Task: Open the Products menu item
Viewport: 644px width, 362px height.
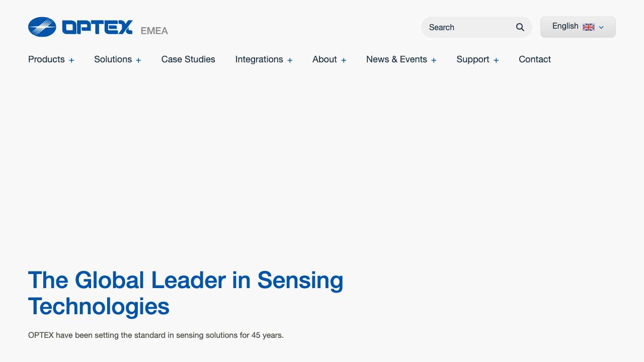Action: [46, 59]
